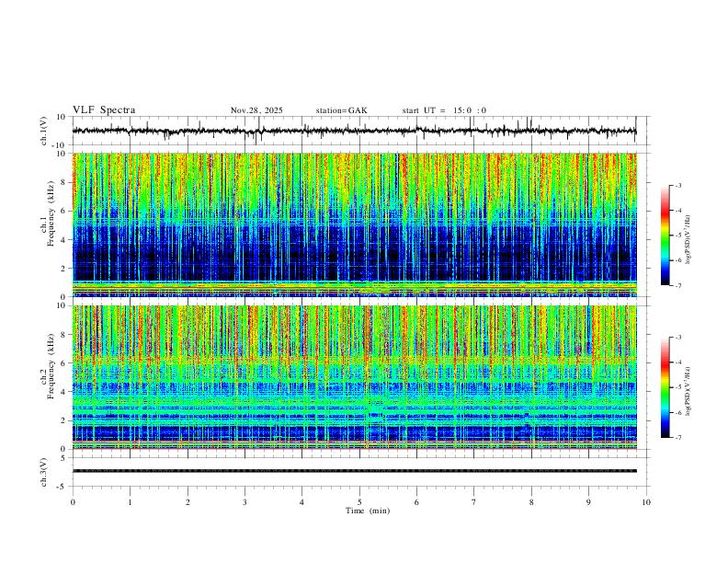Click the "-3" label on ch.1 color bar
The image size is (728, 563).
point(677,185)
